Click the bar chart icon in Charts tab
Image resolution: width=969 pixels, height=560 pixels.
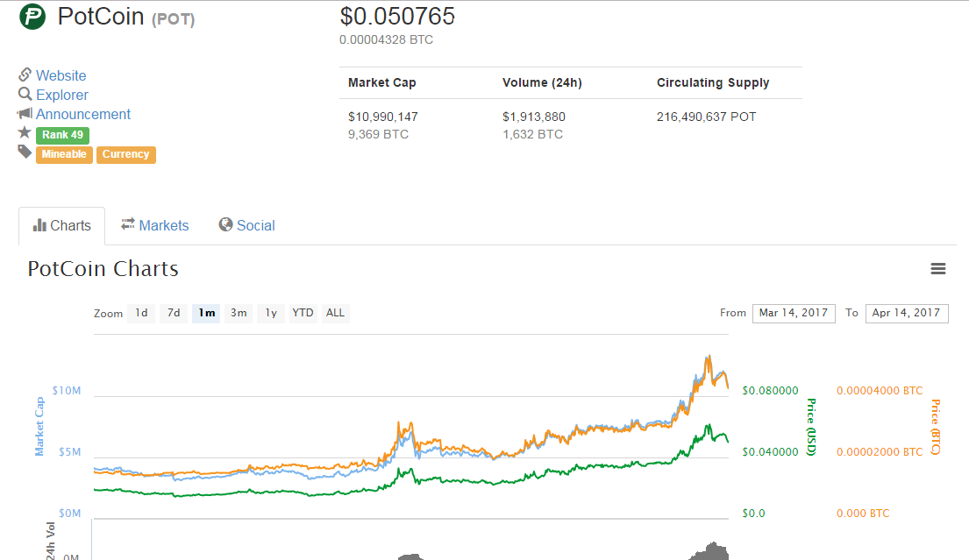point(39,224)
